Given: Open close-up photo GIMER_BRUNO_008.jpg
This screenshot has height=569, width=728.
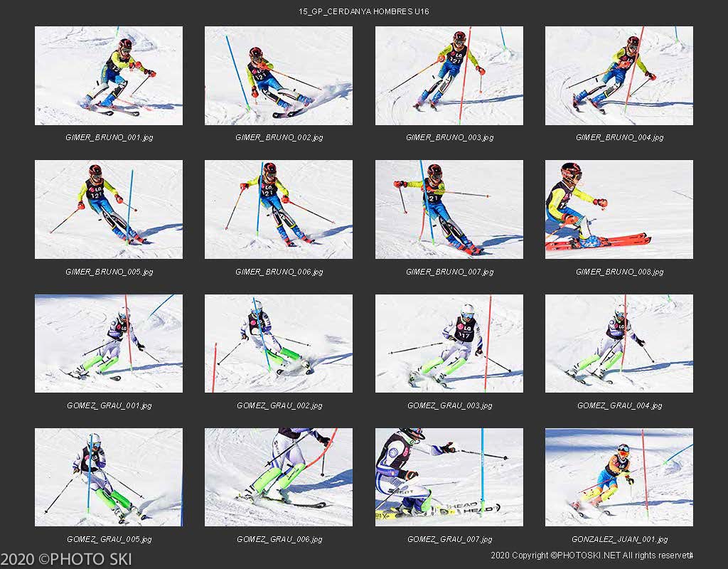Looking at the screenshot, I should 619,210.
